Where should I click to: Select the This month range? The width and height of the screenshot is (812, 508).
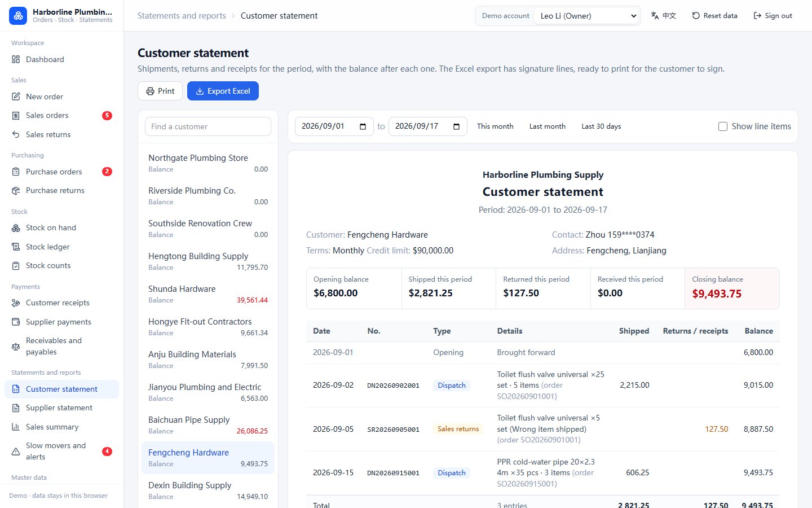coord(495,126)
